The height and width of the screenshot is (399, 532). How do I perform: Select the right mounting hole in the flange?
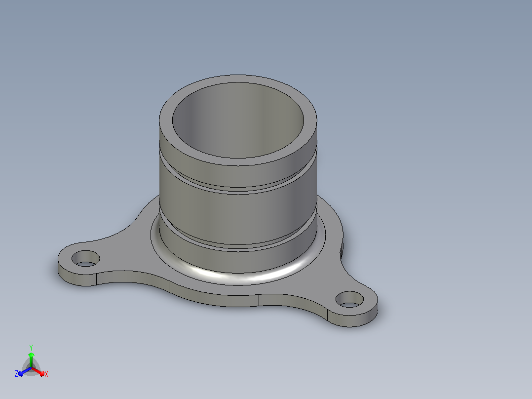349,300
